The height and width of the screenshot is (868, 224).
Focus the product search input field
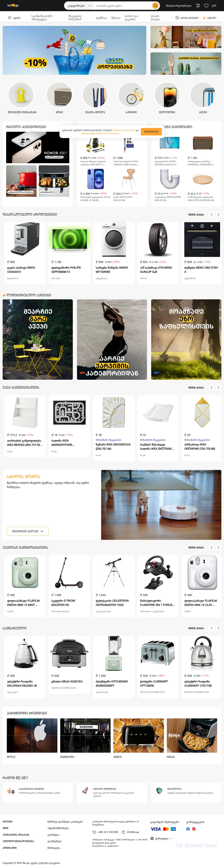[123, 6]
